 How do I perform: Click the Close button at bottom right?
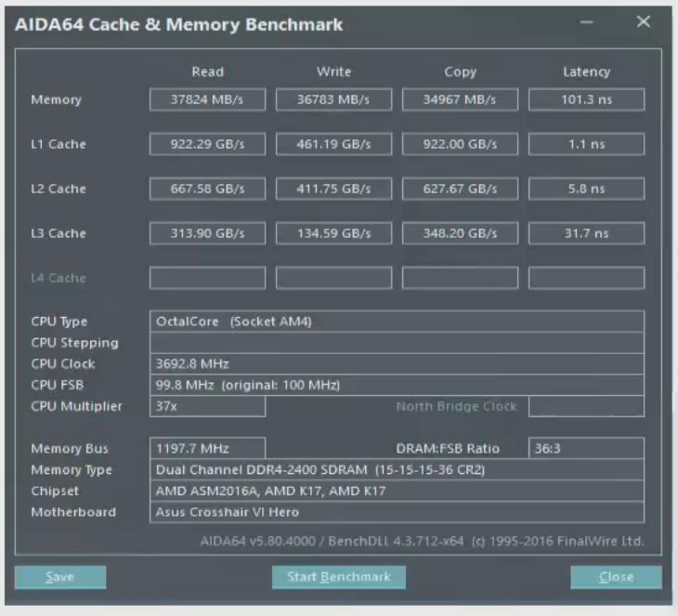coord(616,577)
